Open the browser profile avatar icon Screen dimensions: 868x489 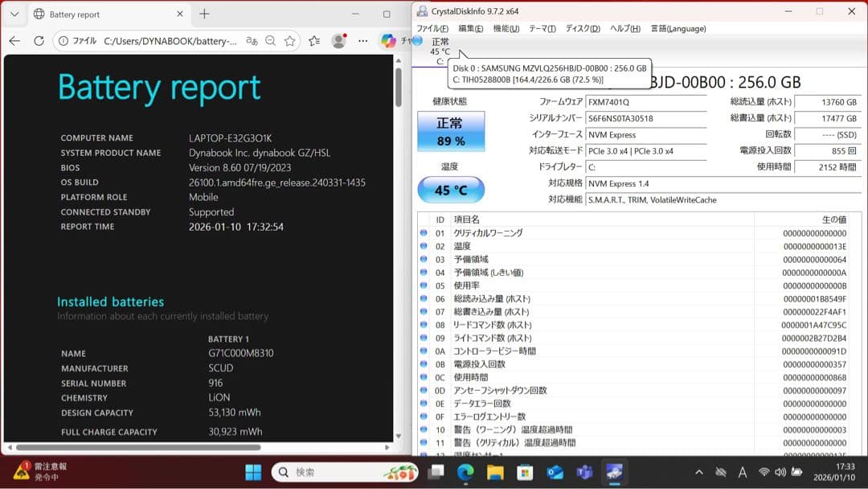pyautogui.click(x=339, y=41)
